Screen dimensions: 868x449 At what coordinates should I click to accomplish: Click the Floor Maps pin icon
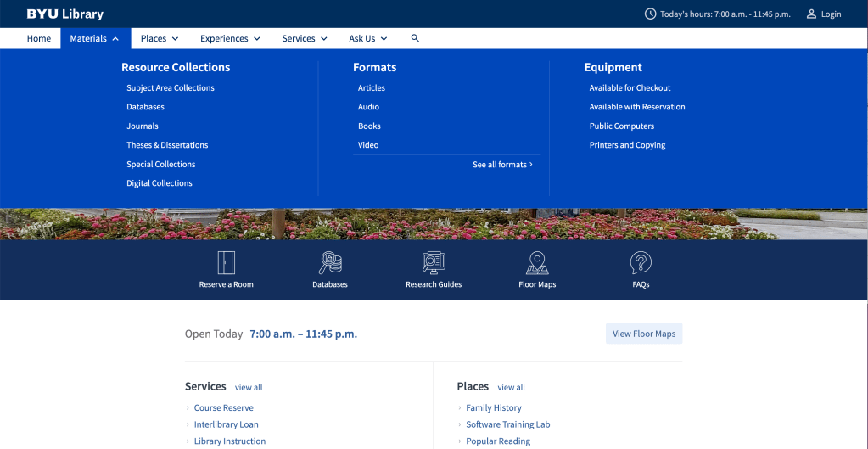point(537,263)
